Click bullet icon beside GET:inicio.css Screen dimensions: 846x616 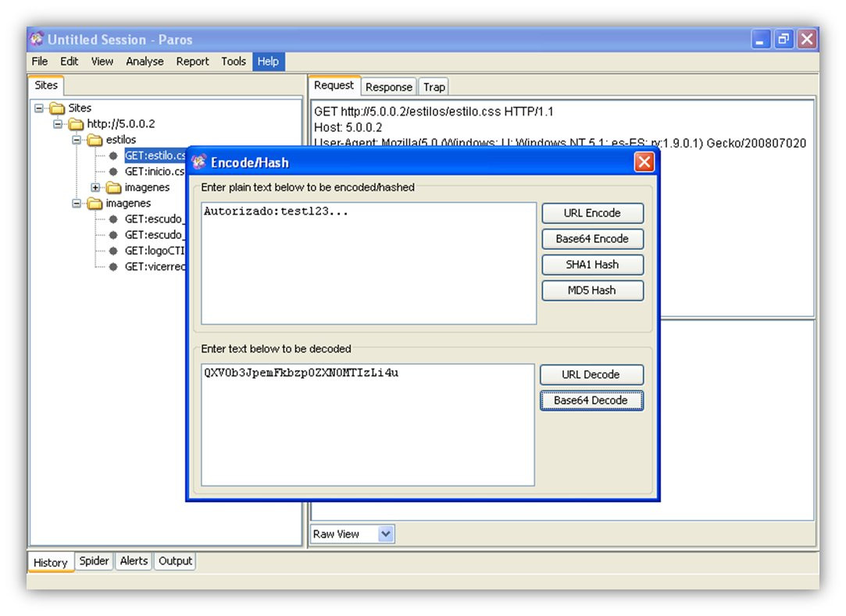[x=113, y=172]
